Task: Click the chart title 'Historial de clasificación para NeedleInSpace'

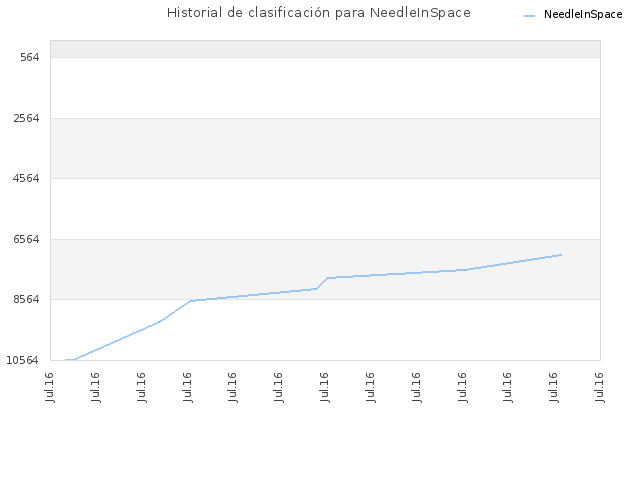Action: point(319,13)
